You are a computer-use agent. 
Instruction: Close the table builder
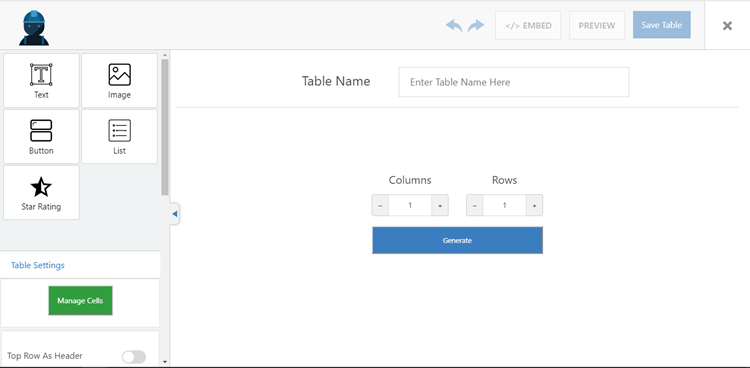click(x=727, y=26)
